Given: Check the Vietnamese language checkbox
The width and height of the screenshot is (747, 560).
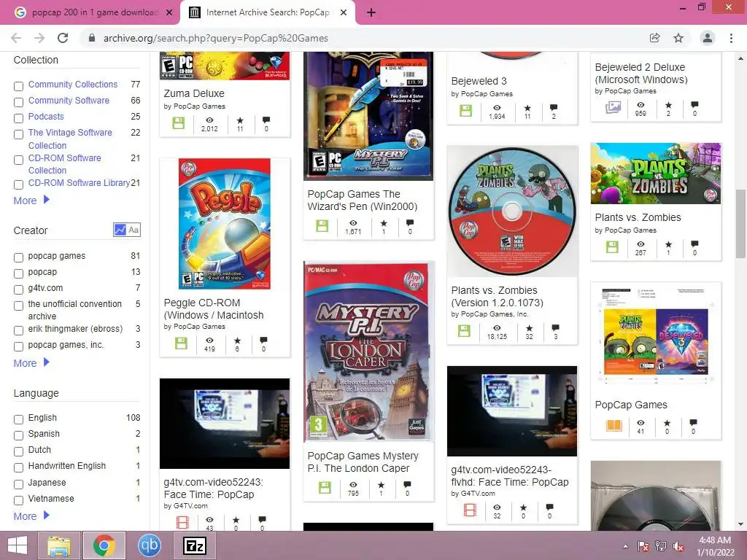Looking at the screenshot, I should 18,500.
